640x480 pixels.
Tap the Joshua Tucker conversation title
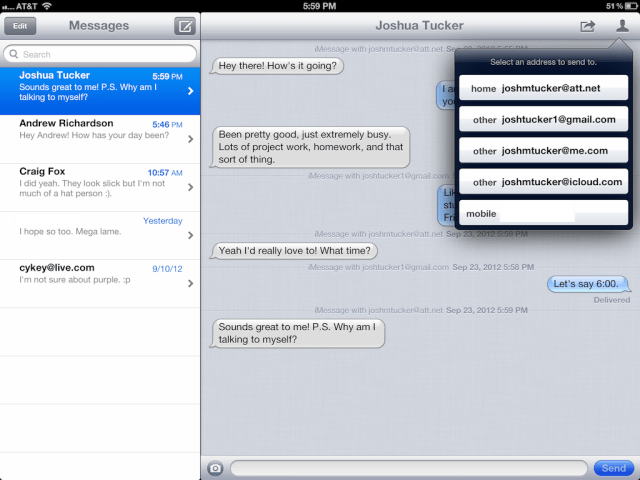click(419, 26)
